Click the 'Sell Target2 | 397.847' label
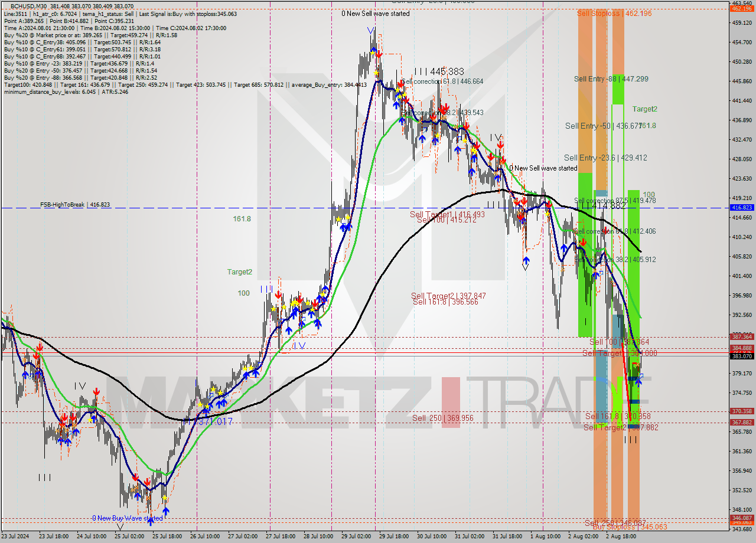756x543 pixels. tap(448, 296)
